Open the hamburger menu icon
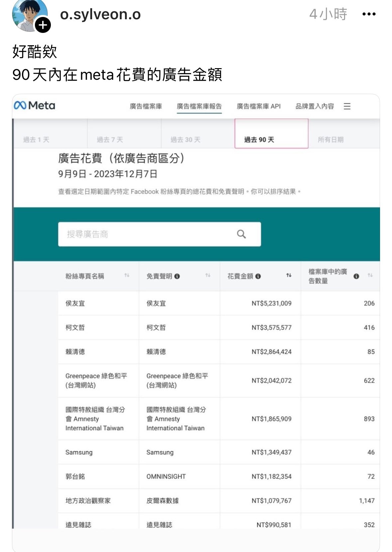 (x=347, y=106)
